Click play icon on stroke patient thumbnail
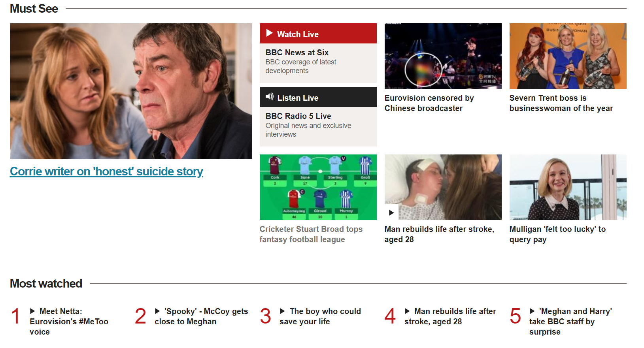 pyautogui.click(x=391, y=213)
